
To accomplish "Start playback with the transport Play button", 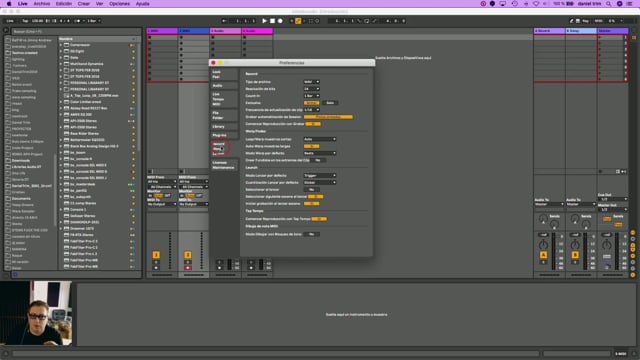I will [264, 21].
